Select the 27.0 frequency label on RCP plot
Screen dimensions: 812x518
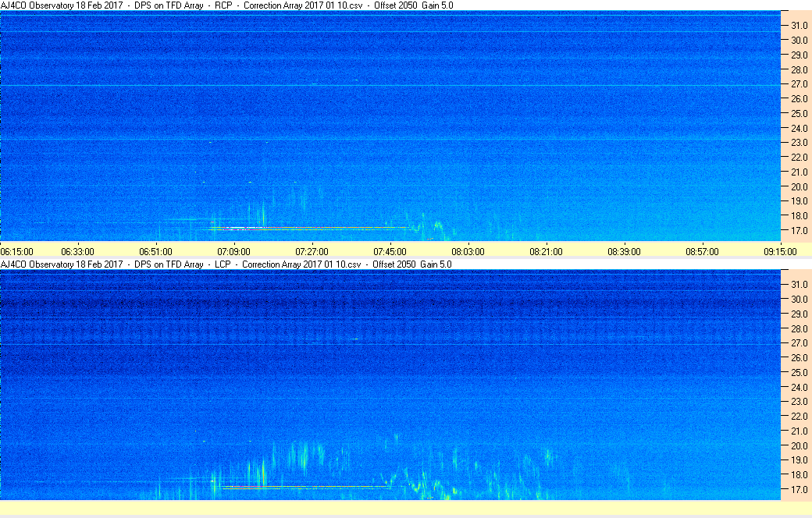click(x=799, y=83)
